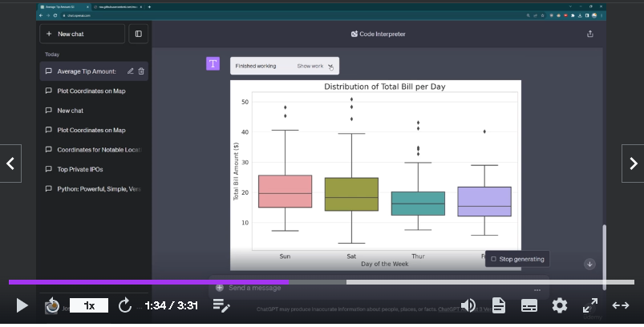Screen dimensions: 644x327
Task: Click the browser back arrow
Action: click(x=41, y=15)
